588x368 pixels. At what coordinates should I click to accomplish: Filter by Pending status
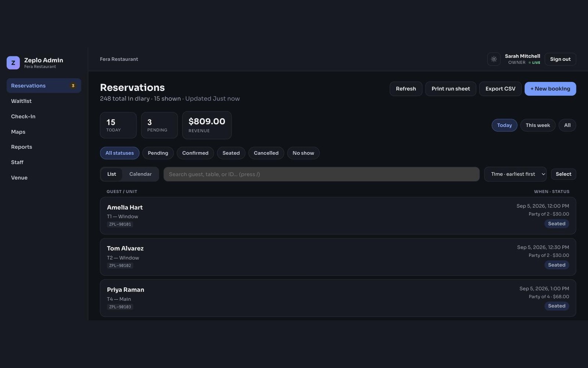point(158,153)
